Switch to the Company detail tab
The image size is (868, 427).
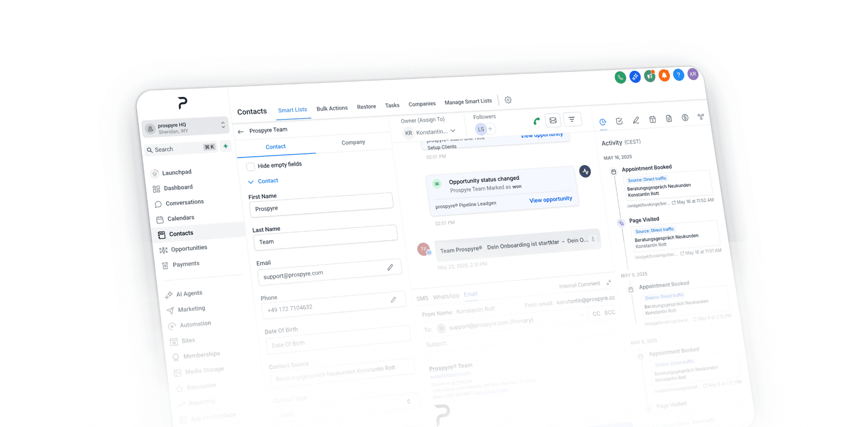click(353, 142)
